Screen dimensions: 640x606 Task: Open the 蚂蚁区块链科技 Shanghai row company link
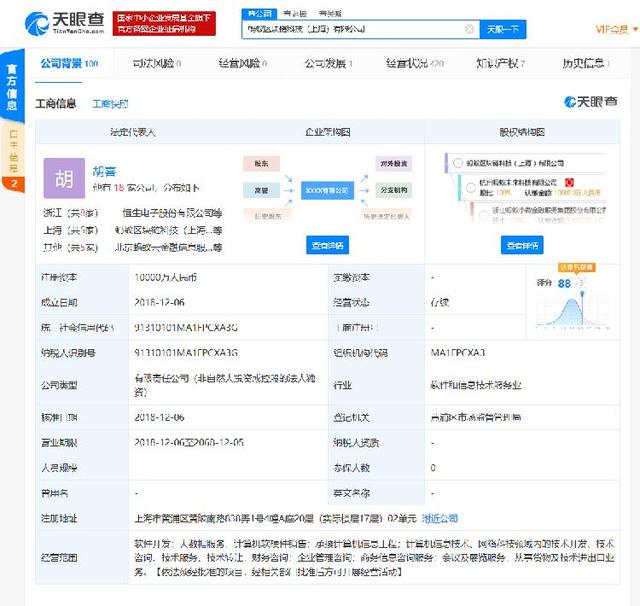169,231
